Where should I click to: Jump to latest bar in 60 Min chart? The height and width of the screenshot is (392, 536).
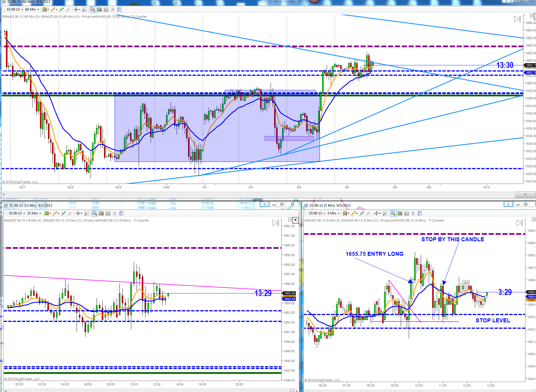click(x=517, y=19)
